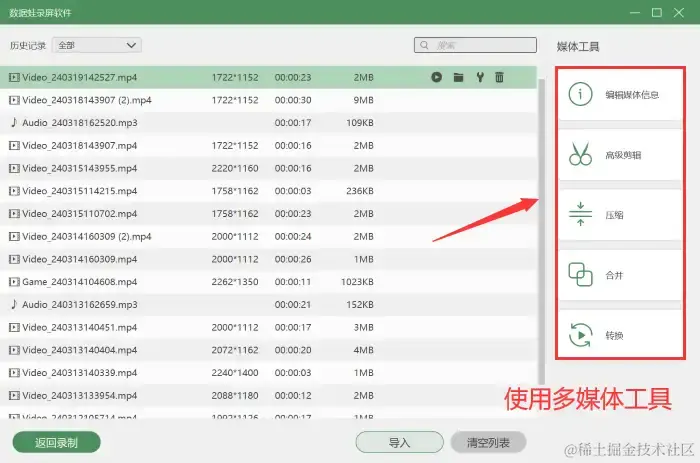Click the return to recording button
Image resolution: width=700 pixels, height=463 pixels.
pos(56,442)
